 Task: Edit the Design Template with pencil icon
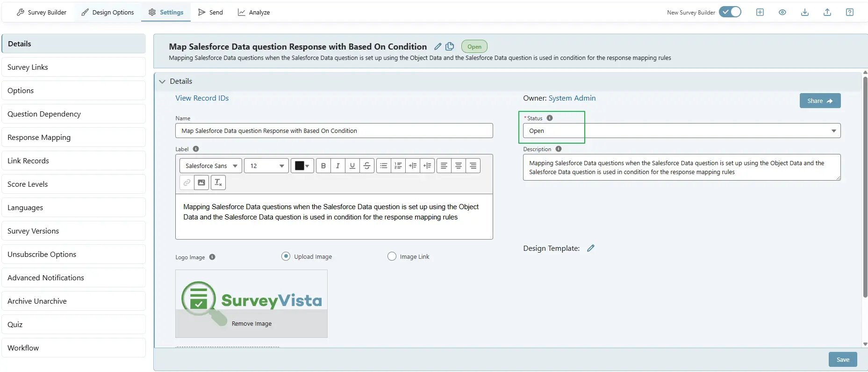click(591, 248)
